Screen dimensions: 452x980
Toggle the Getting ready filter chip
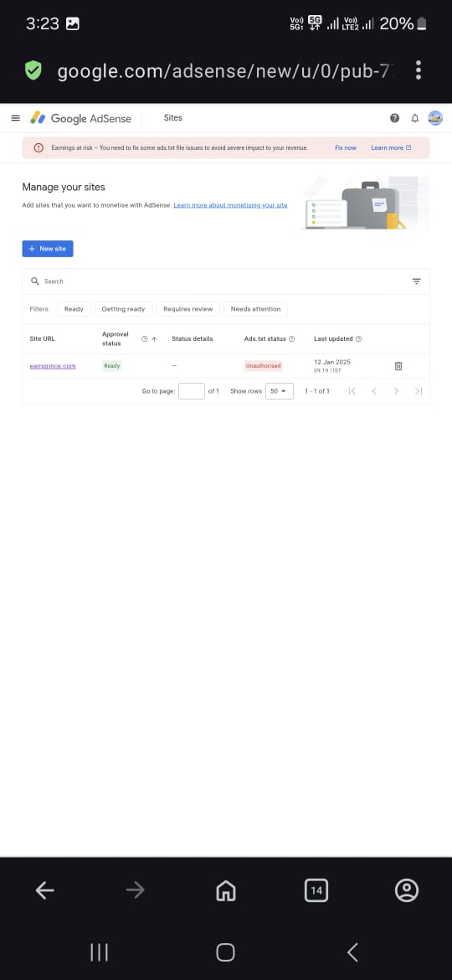(x=123, y=309)
